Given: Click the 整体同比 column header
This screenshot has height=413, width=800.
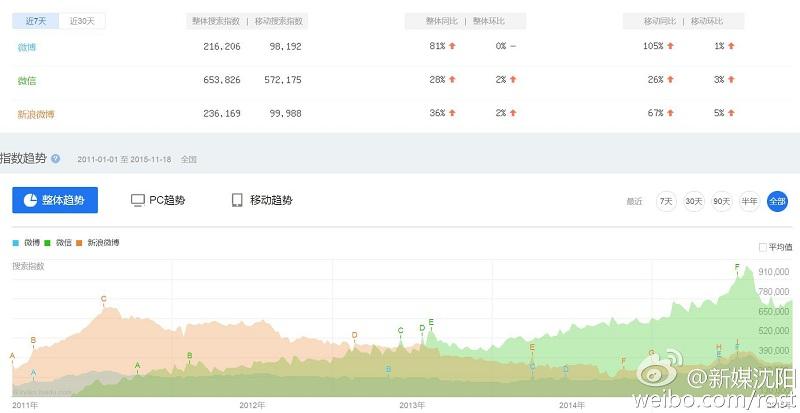Looking at the screenshot, I should click(x=442, y=21).
